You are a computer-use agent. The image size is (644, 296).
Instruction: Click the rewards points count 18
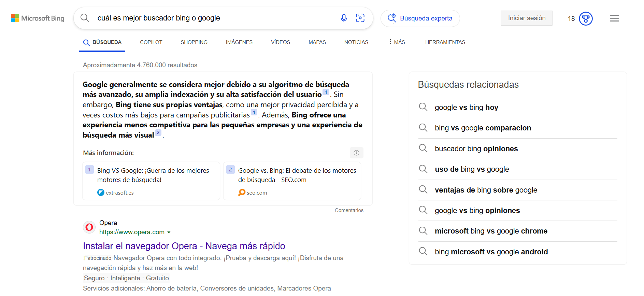click(x=571, y=18)
